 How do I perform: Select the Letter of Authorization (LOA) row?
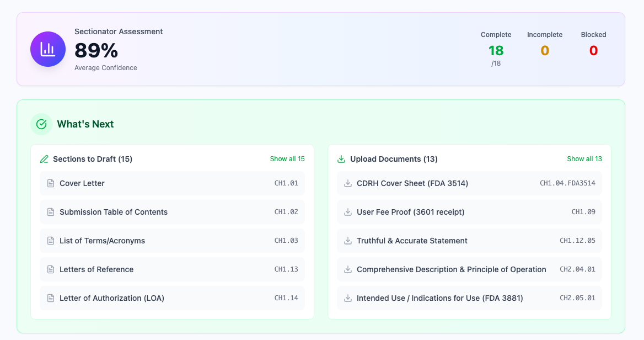[x=173, y=298]
